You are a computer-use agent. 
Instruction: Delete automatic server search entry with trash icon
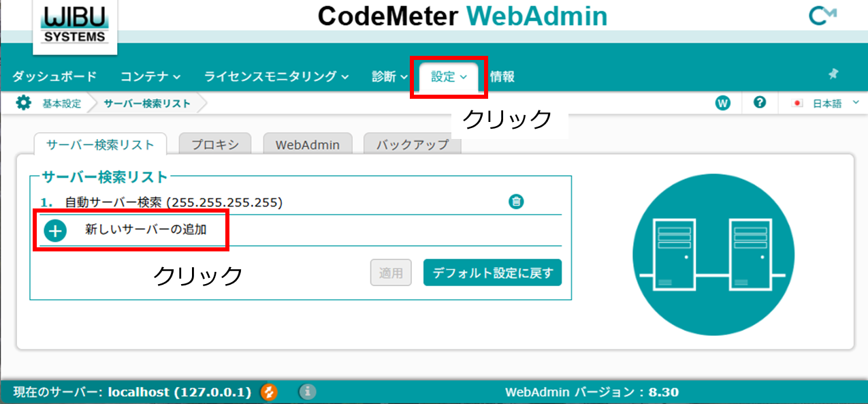pos(517,202)
